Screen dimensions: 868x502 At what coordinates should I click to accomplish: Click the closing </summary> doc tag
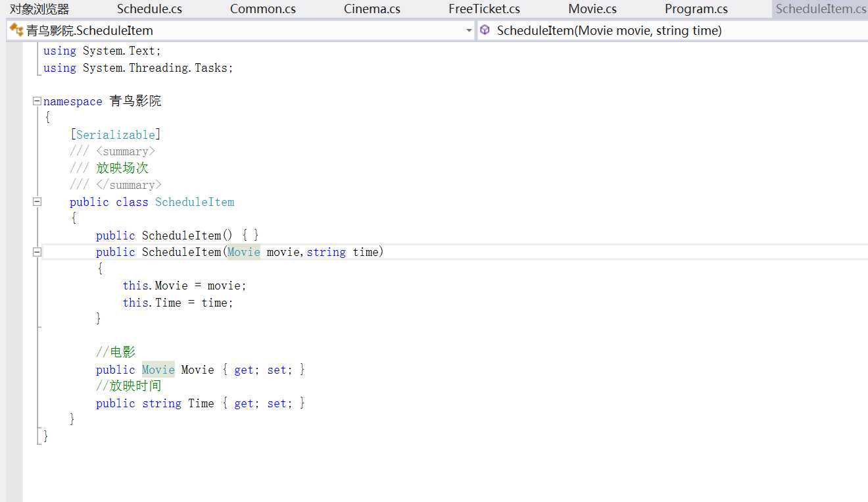[x=129, y=185]
